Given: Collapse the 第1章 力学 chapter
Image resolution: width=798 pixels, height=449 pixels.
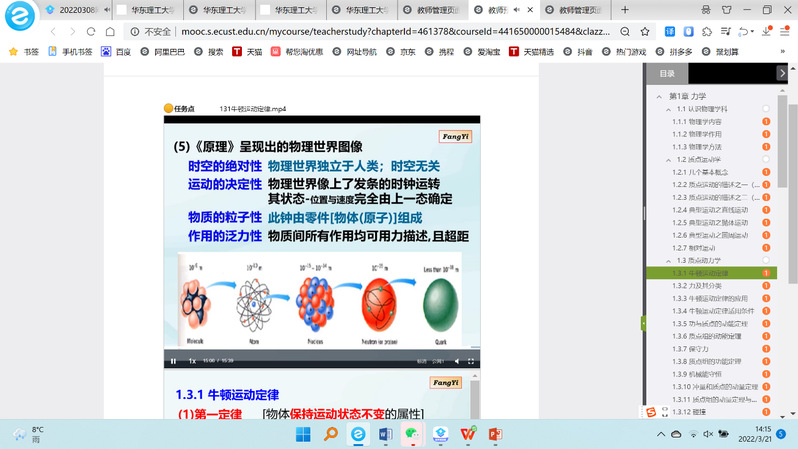Looking at the screenshot, I should coord(660,96).
